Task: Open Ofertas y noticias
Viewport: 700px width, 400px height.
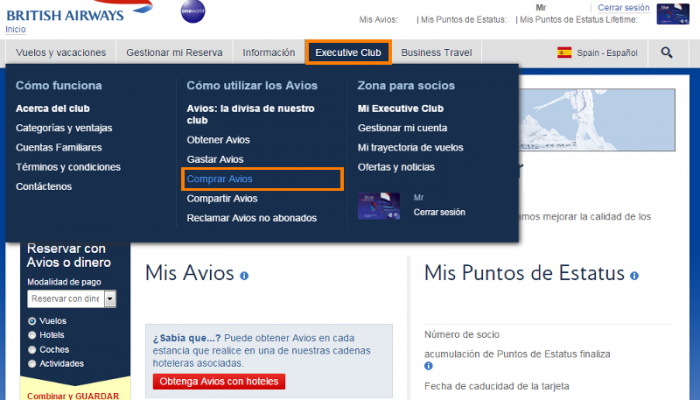Action: tap(396, 167)
